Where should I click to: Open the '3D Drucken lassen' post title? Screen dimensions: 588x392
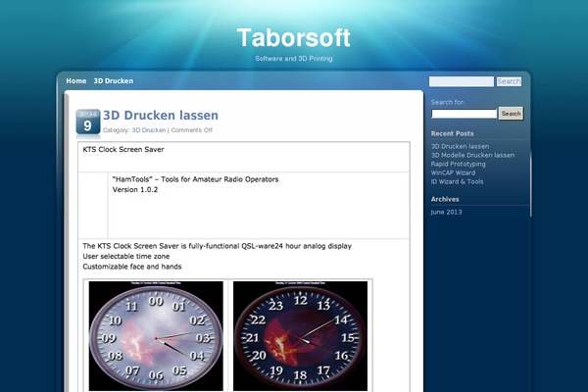point(161,116)
